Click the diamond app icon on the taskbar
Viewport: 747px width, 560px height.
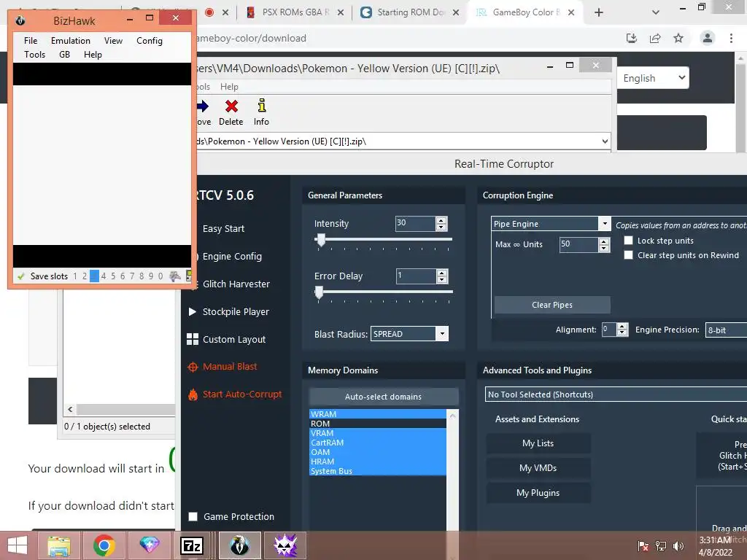pyautogui.click(x=149, y=545)
